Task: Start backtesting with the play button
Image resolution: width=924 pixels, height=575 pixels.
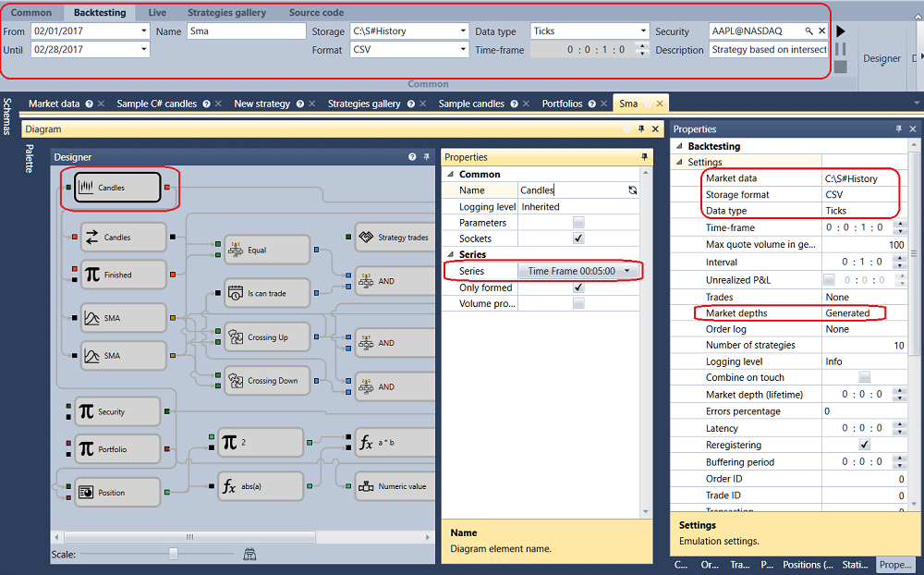Action: [x=841, y=31]
